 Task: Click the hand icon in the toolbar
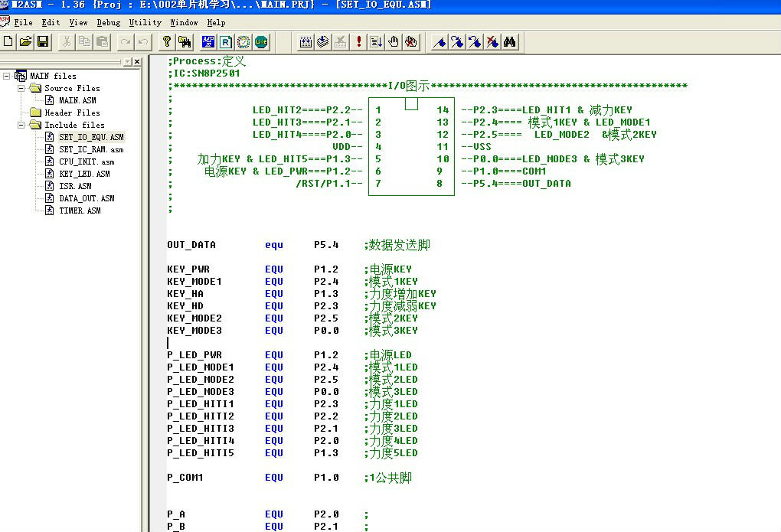(394, 41)
